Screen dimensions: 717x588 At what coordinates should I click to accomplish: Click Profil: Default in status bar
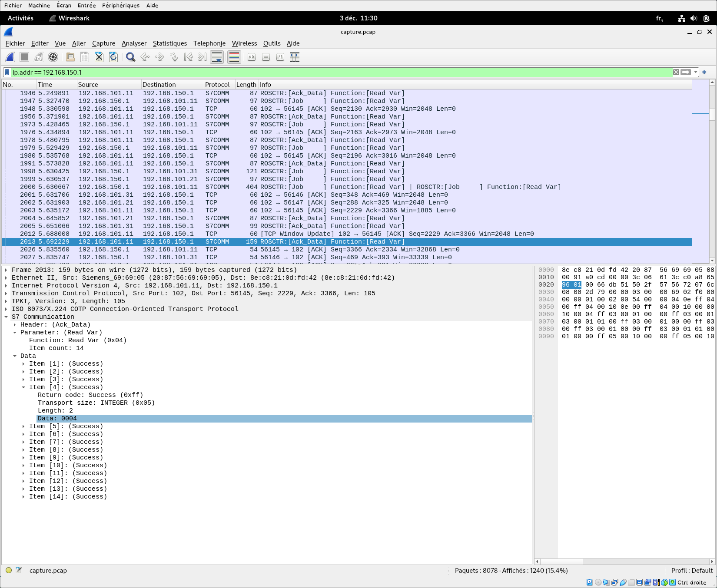pyautogui.click(x=692, y=570)
